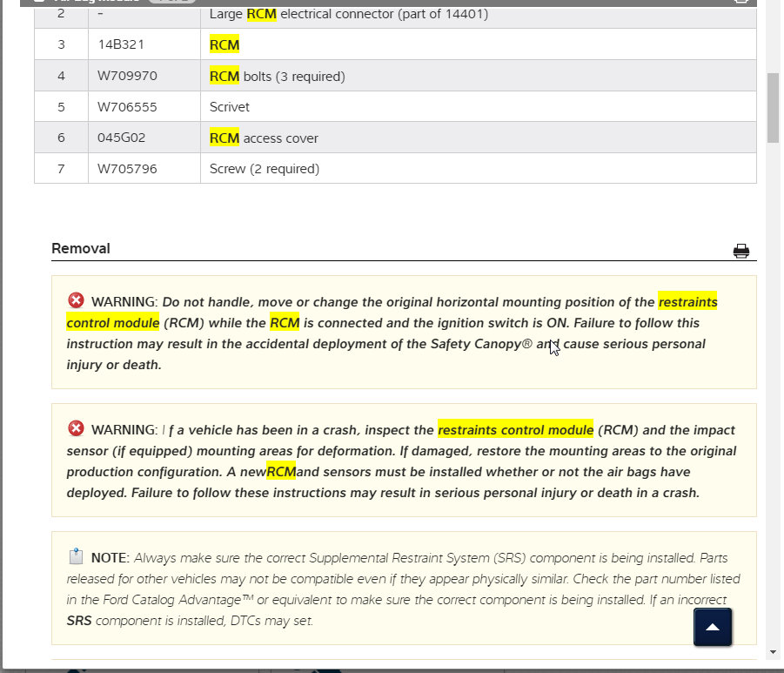The image size is (784, 673).
Task: Click the vertical scrollbar thumb
Action: pos(773,108)
